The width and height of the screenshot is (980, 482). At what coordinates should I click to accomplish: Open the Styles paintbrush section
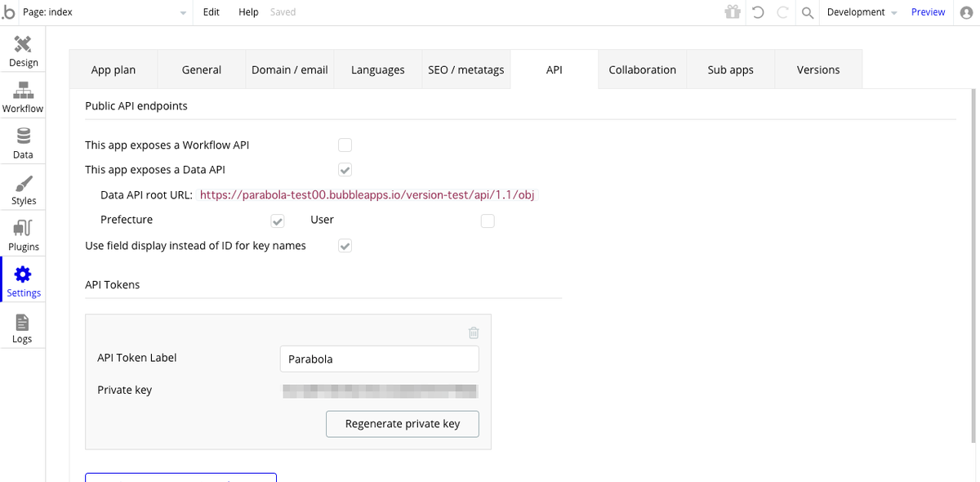tap(23, 189)
